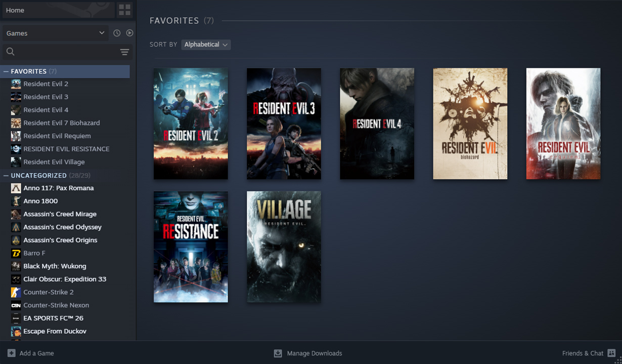The height and width of the screenshot is (364, 622).
Task: Open the Games filter dropdown
Action: pyautogui.click(x=55, y=33)
